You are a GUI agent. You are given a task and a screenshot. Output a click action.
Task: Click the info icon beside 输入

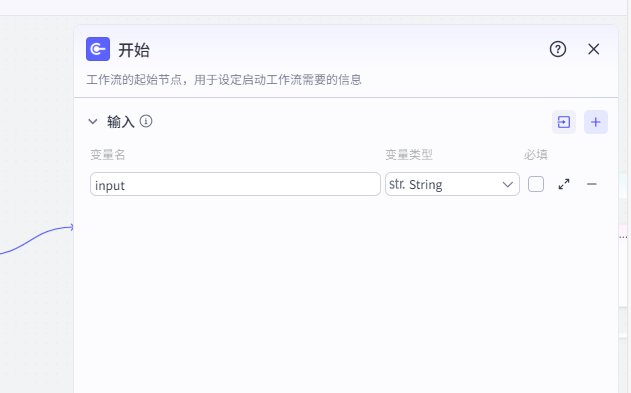pos(146,121)
